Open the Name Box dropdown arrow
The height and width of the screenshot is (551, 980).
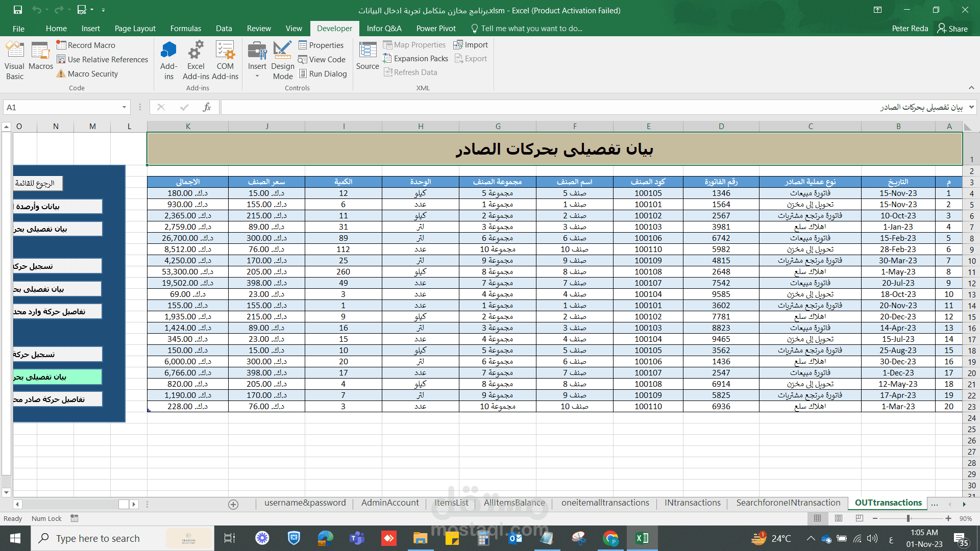click(124, 107)
